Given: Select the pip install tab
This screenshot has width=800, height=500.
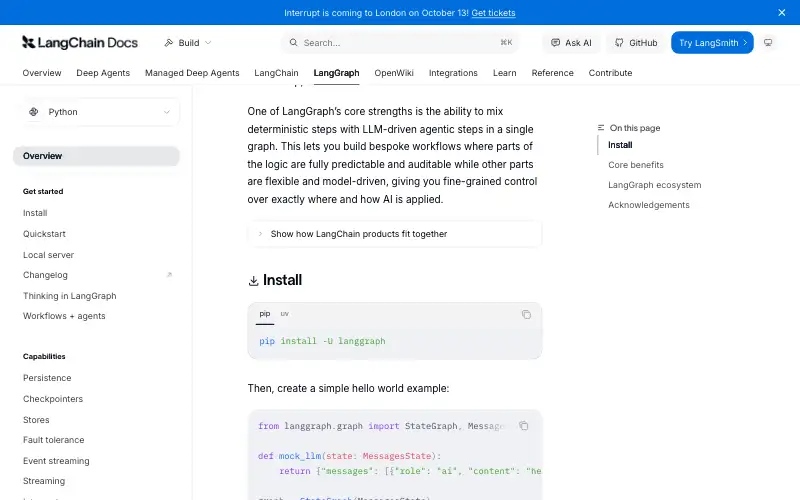Looking at the screenshot, I should (x=264, y=314).
